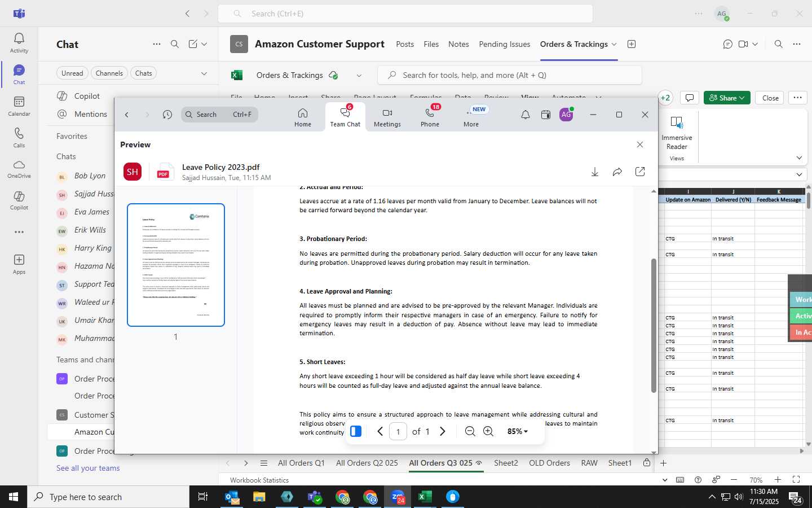Start a new chat with compose icon
Screen dimensions: 812x508
[x=193, y=44]
